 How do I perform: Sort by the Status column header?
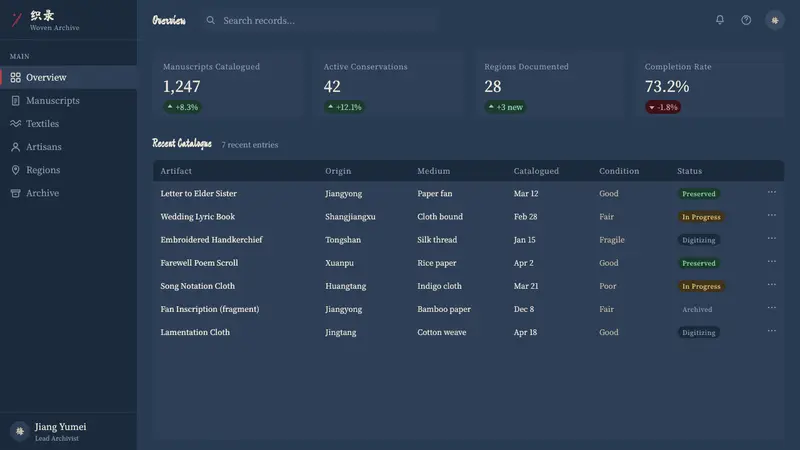(x=689, y=171)
